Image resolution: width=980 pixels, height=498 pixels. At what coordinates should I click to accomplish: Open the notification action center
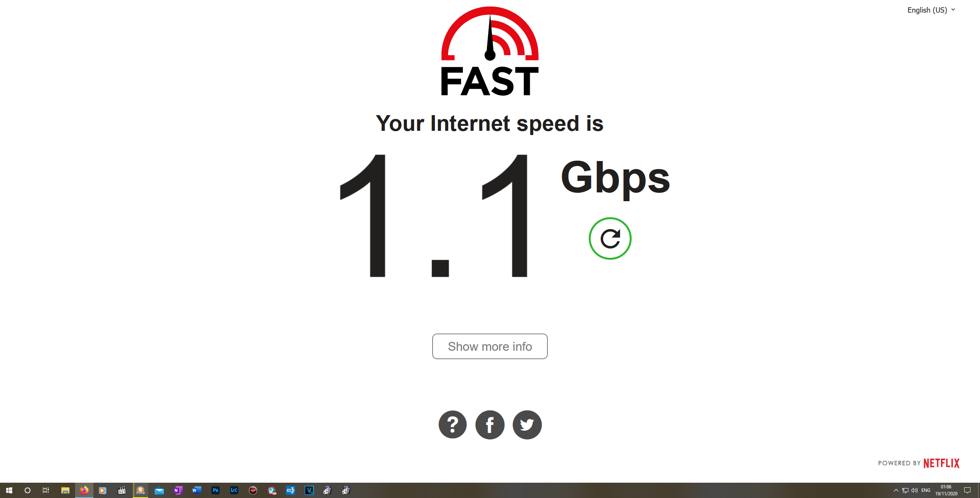pyautogui.click(x=967, y=490)
